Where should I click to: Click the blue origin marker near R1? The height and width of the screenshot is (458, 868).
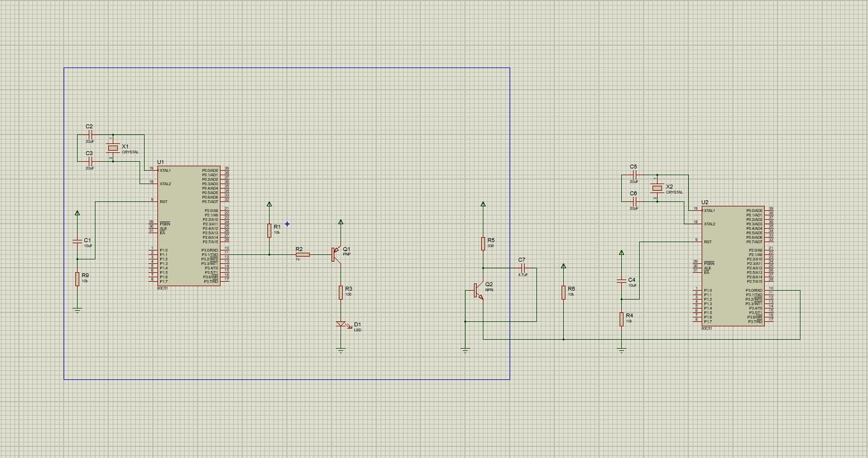287,224
